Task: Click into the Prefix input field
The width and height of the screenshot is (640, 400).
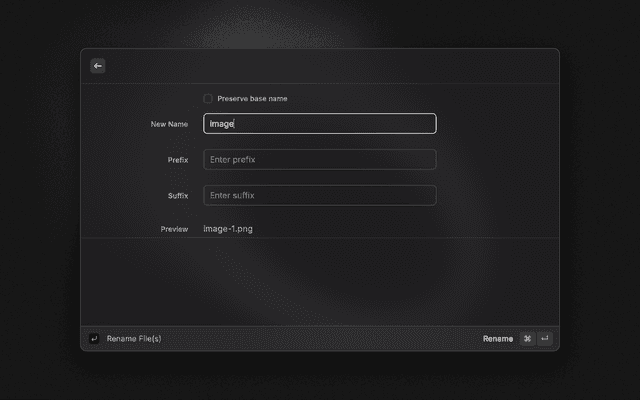Action: 320,160
